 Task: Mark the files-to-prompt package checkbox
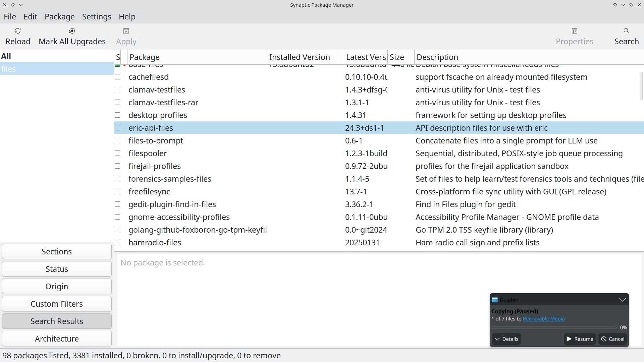coord(117,140)
